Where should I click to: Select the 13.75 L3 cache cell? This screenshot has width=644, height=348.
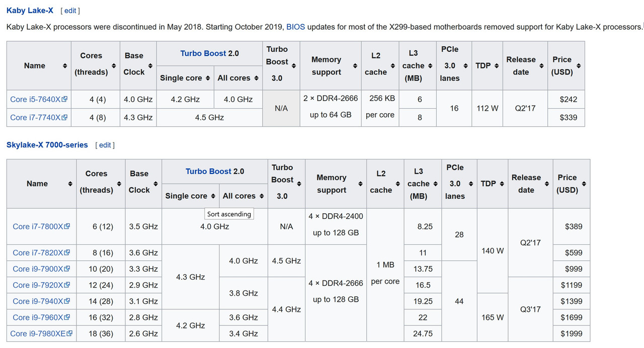tap(423, 269)
